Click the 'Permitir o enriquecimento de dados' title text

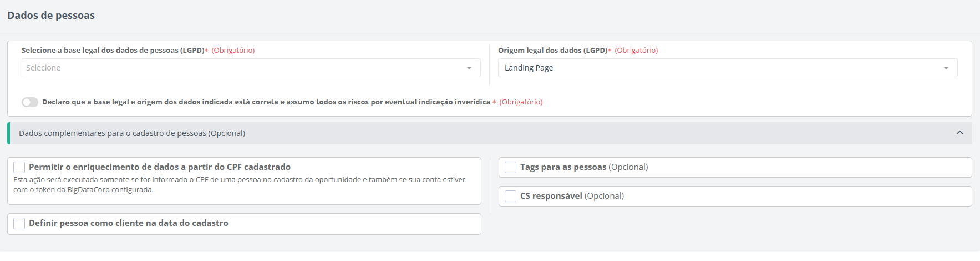click(160, 167)
